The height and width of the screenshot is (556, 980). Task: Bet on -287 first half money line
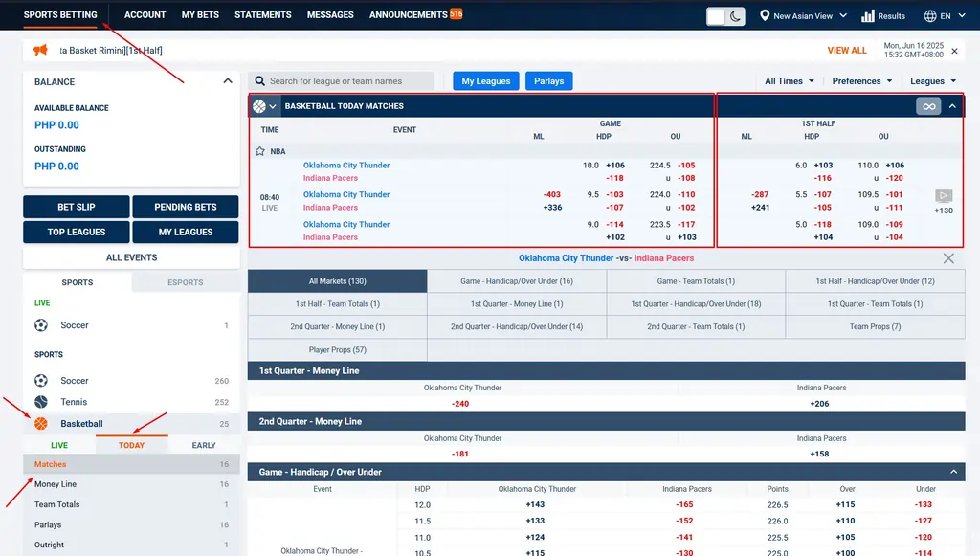pyautogui.click(x=760, y=194)
